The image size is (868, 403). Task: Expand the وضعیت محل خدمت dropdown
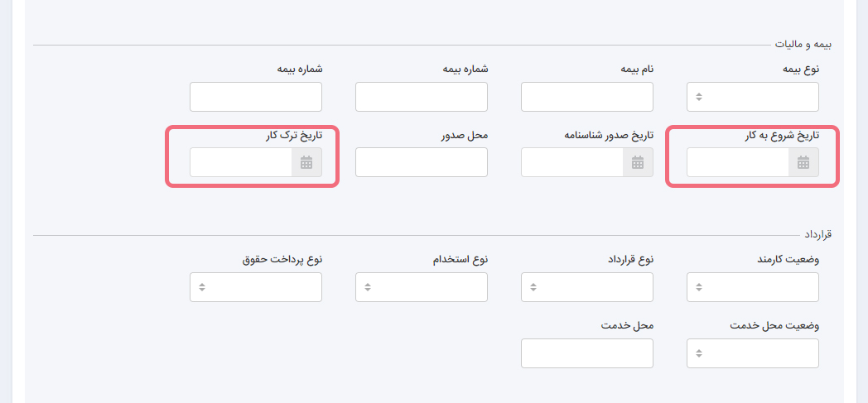[753, 353]
